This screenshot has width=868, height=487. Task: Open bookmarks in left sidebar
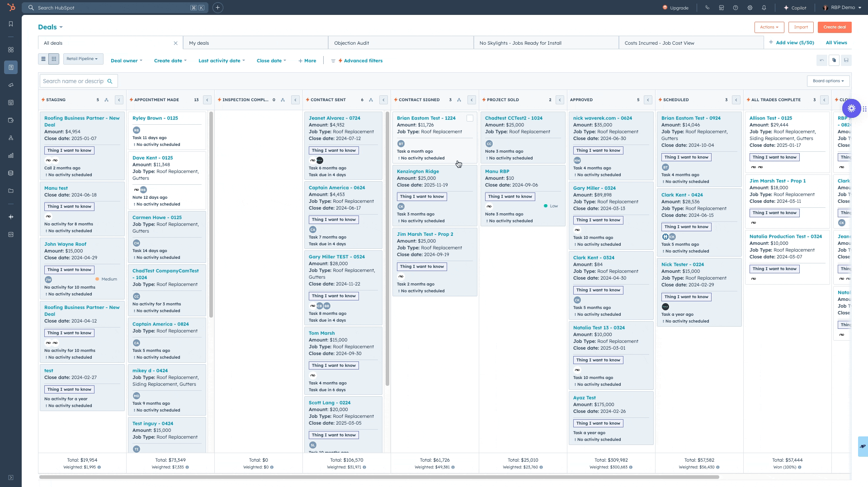point(11,24)
